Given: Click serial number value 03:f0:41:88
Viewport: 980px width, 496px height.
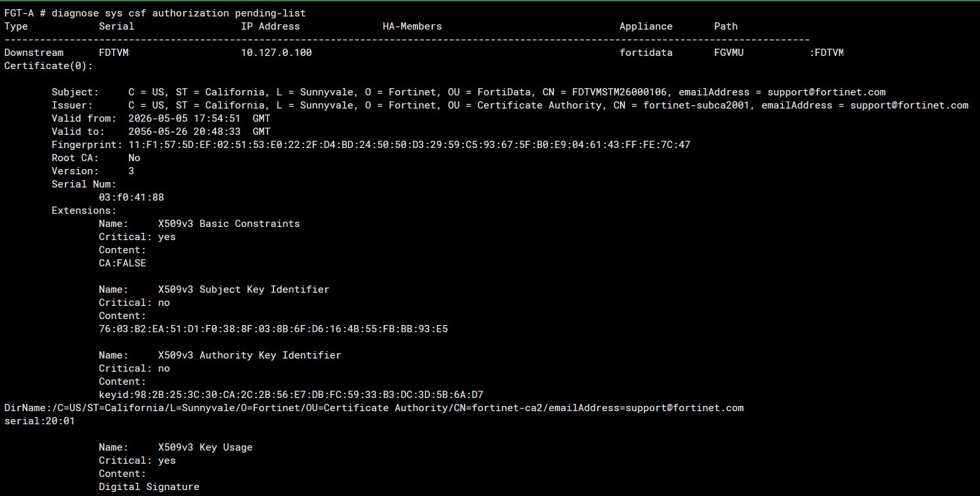Looking at the screenshot, I should [131, 197].
